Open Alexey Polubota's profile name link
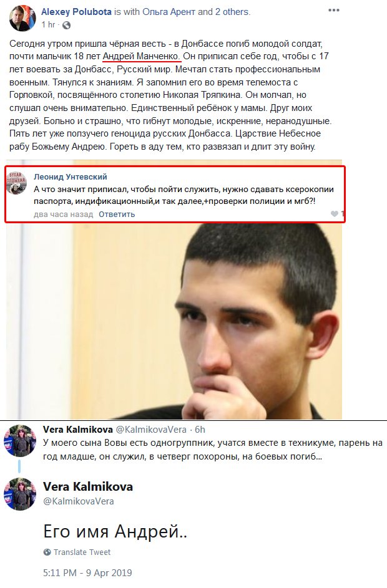This screenshot has height=588, width=387. [x=76, y=12]
